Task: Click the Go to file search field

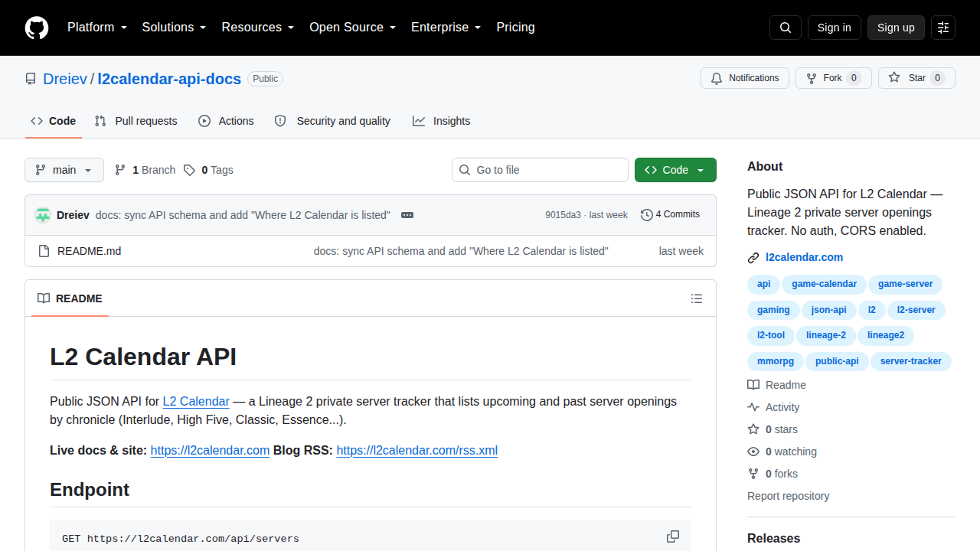Action: (x=540, y=170)
